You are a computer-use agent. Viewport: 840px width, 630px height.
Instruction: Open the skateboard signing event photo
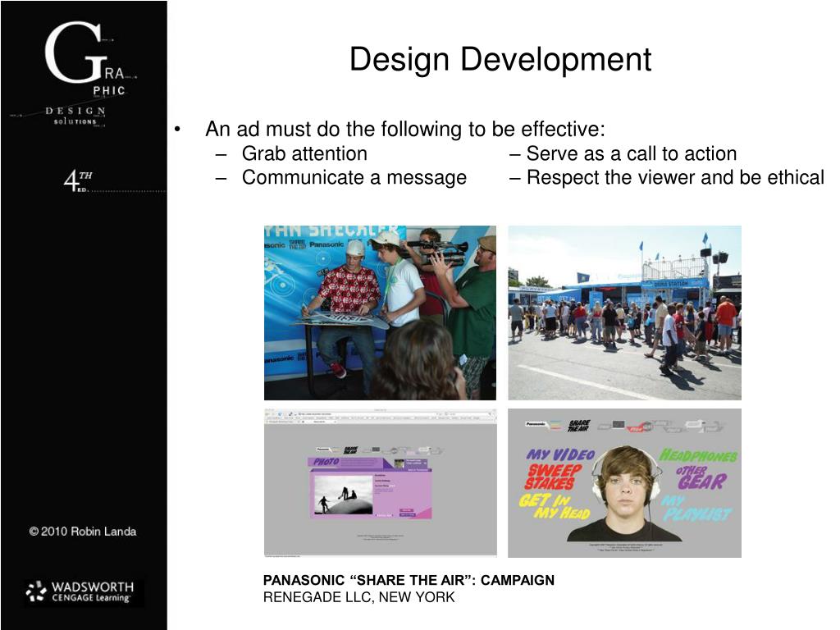click(x=380, y=313)
